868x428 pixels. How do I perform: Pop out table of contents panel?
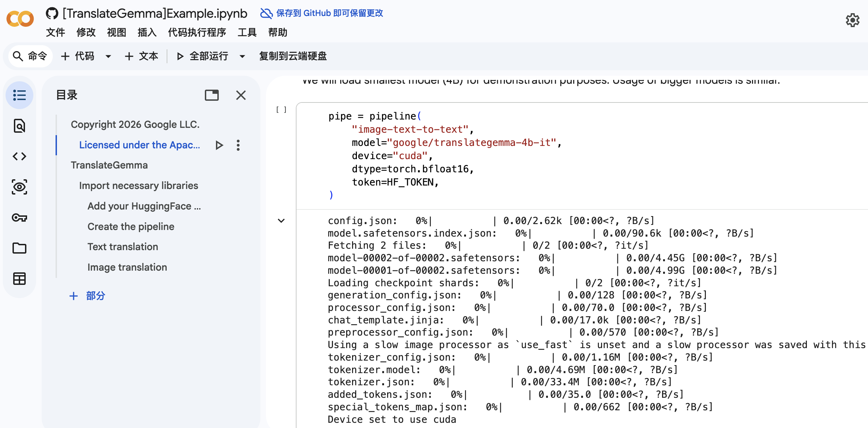[x=212, y=95]
